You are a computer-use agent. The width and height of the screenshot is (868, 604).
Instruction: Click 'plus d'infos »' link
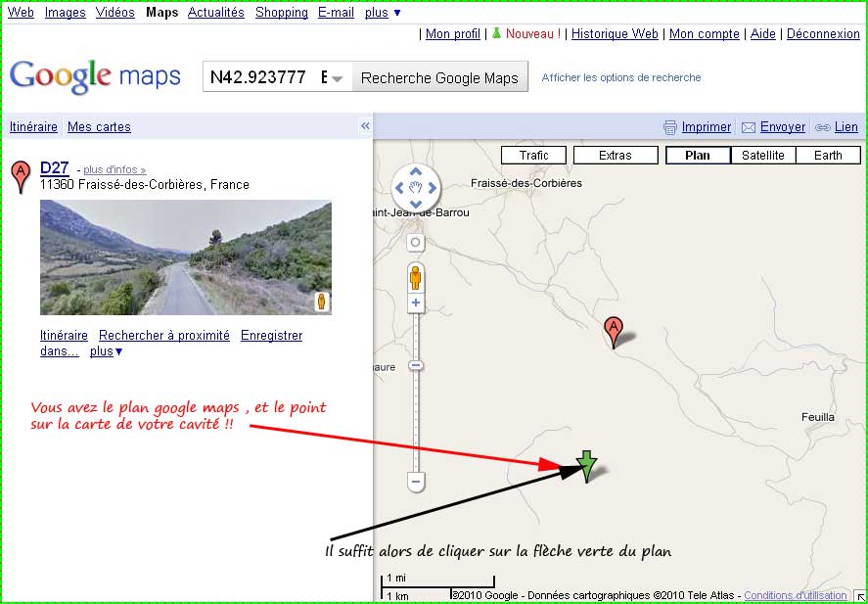114,170
